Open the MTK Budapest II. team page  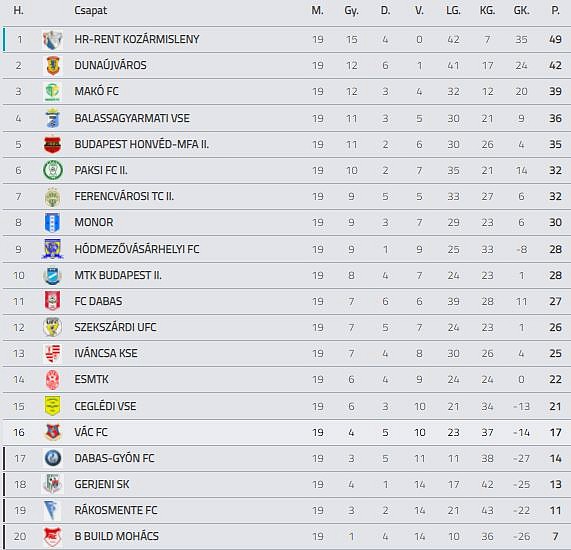point(118,275)
